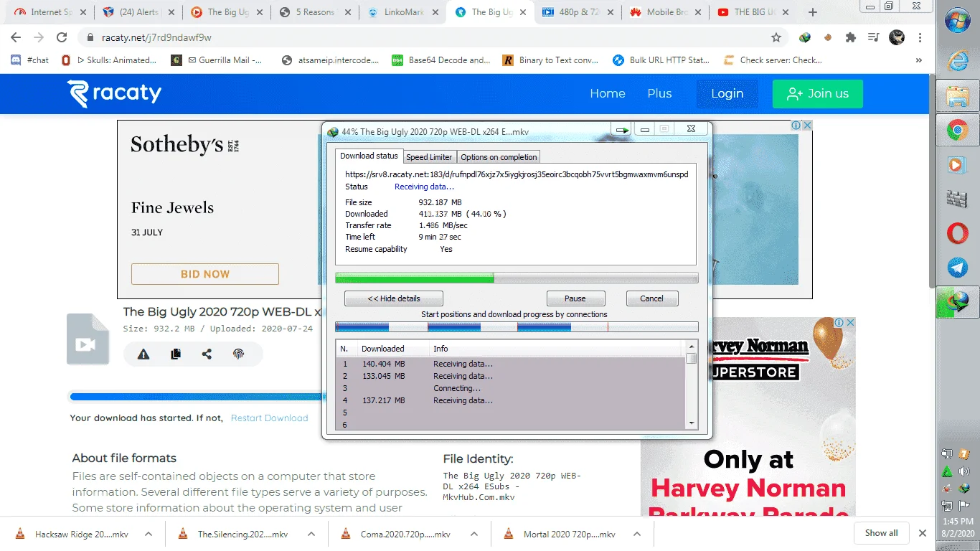Click the fingerprint icon under file title
Viewport: 980px width, 551px height.
pos(239,354)
